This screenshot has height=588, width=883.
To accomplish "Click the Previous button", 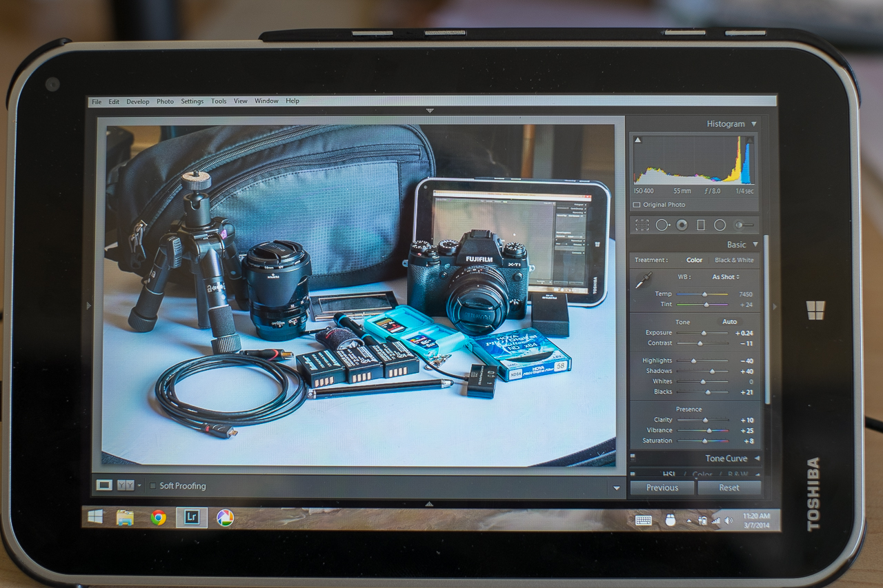I will click(662, 488).
